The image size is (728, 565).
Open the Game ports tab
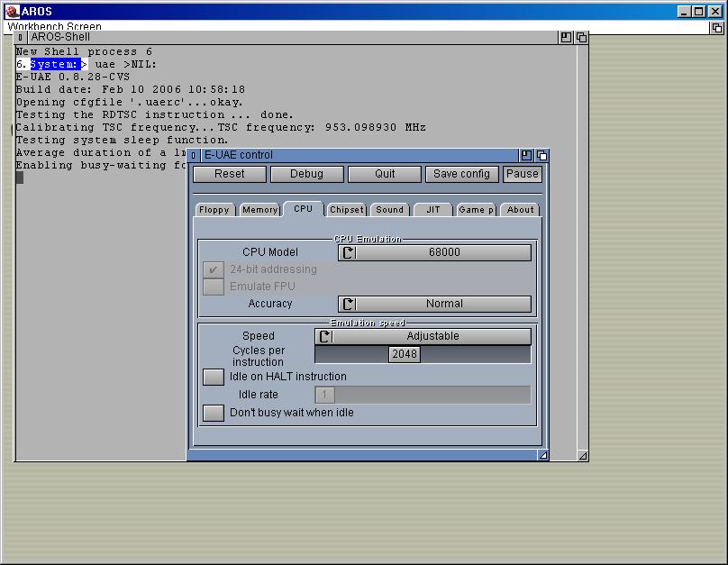[477, 210]
